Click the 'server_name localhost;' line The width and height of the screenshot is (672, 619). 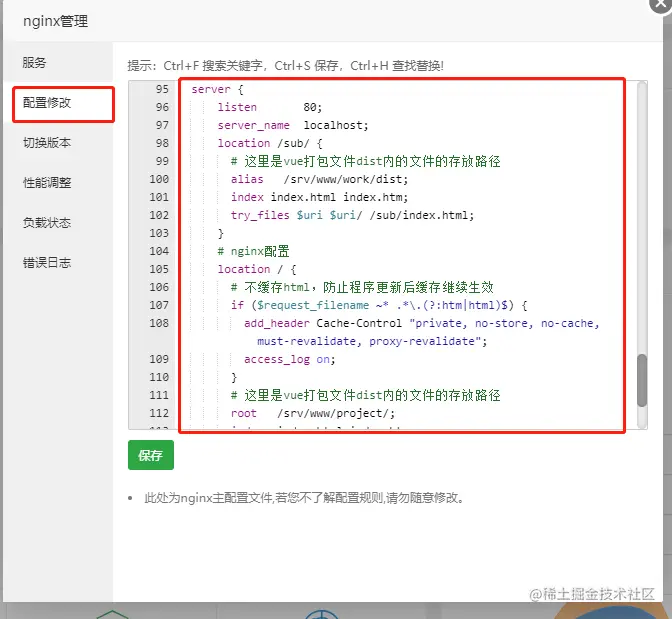coord(293,125)
